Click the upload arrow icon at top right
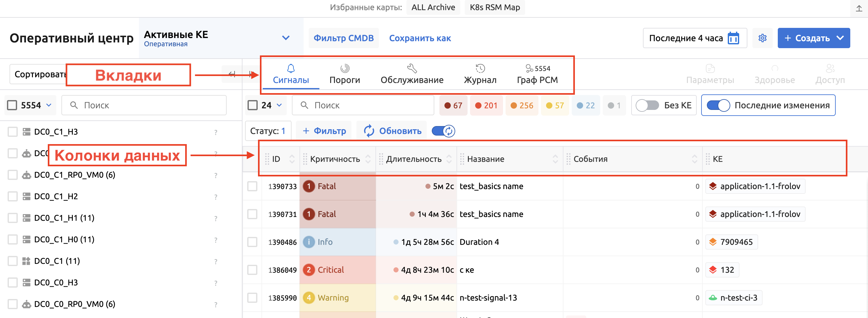 click(859, 8)
